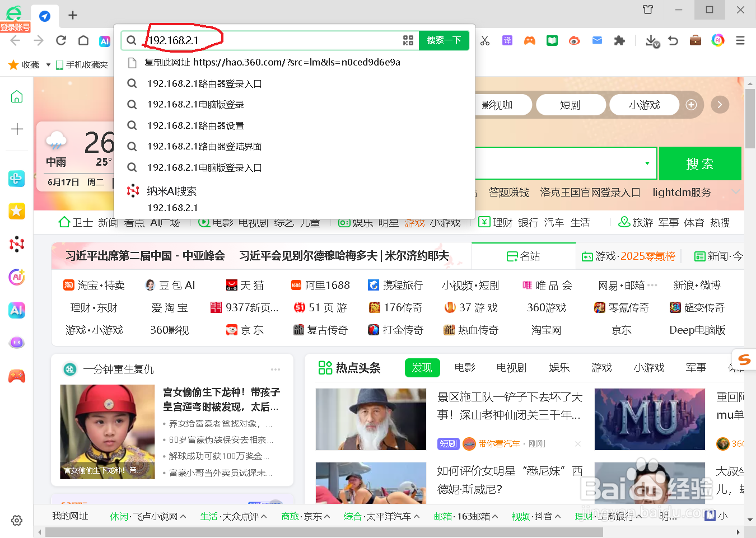Select the 电影 category in 热点头条
The image size is (756, 538).
pos(464,368)
